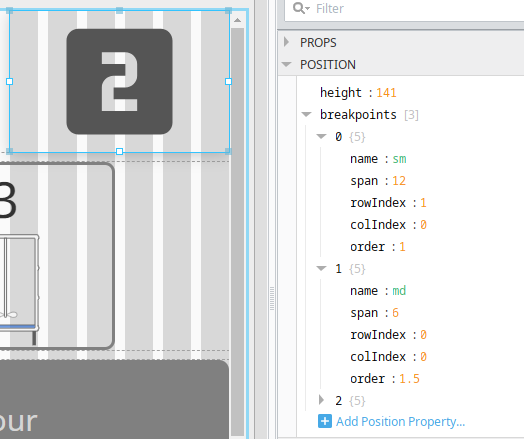Collapse the breakpoints array

pos(306,115)
